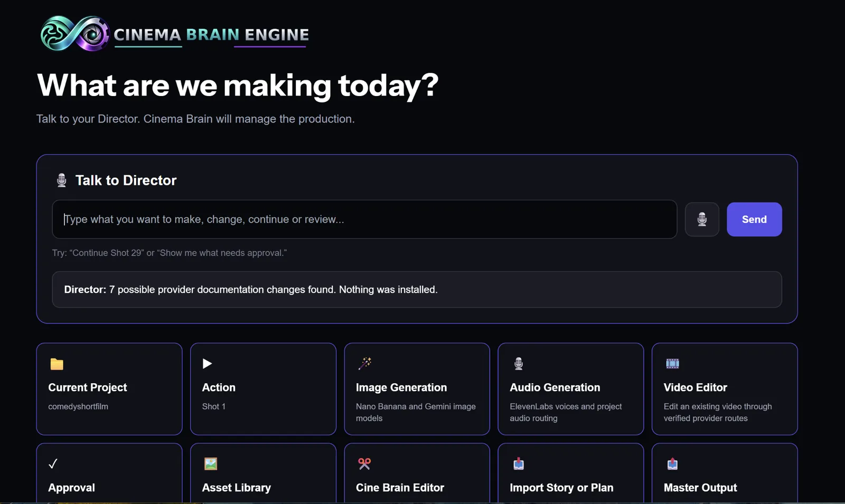Click the scissors icon on Cine Brain Editor
845x504 pixels.
point(364,463)
